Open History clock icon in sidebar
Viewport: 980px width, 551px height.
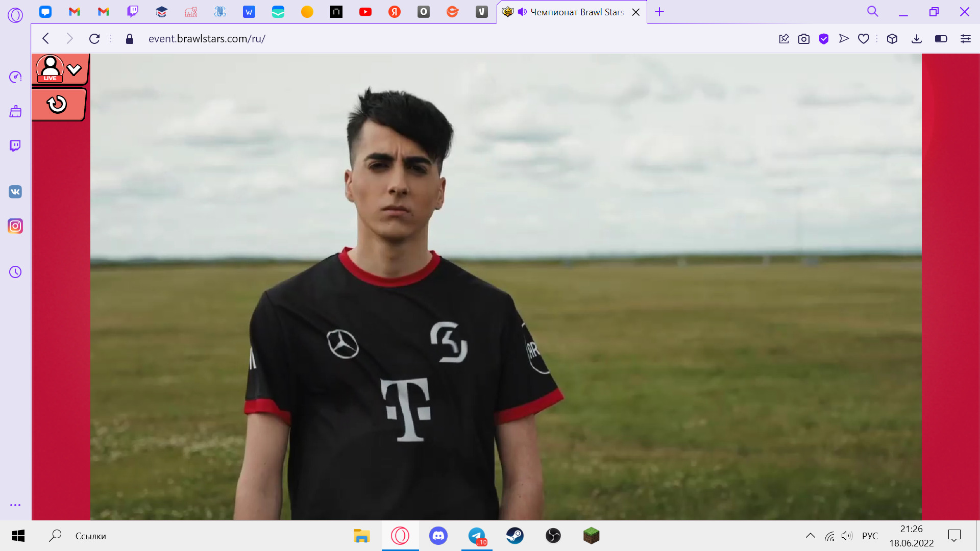(x=15, y=272)
